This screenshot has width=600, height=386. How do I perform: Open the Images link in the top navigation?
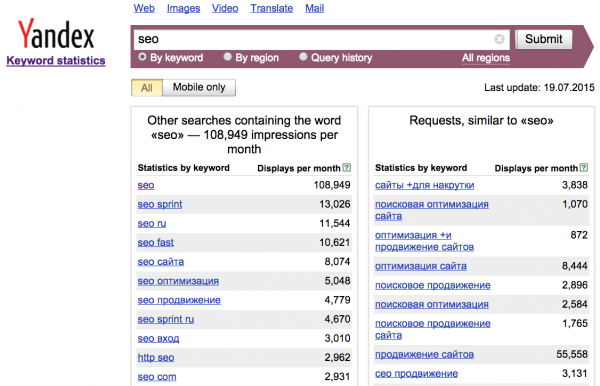coord(183,8)
